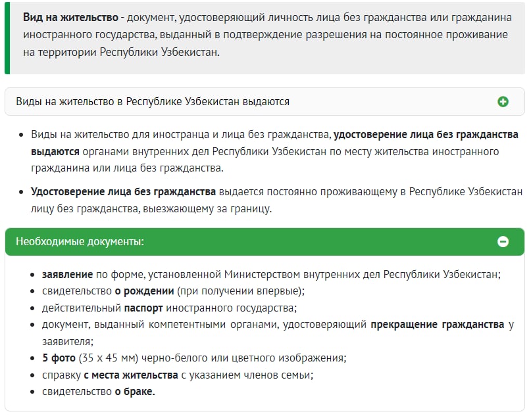Screen dimensions: 531x420
Task: Click the bold phrase прекращение гражданства
Action: [437, 325]
